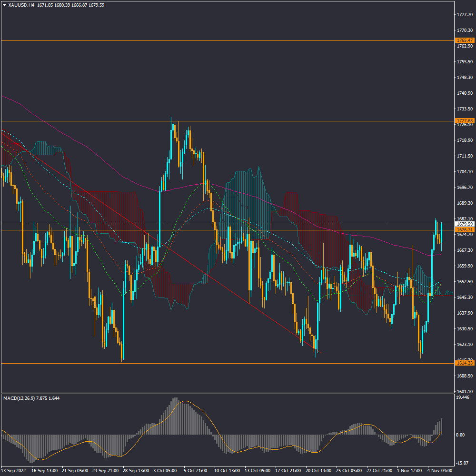Click the triangle arrow beside XAUUSD,H4
The image size is (476, 476).
point(4,5)
